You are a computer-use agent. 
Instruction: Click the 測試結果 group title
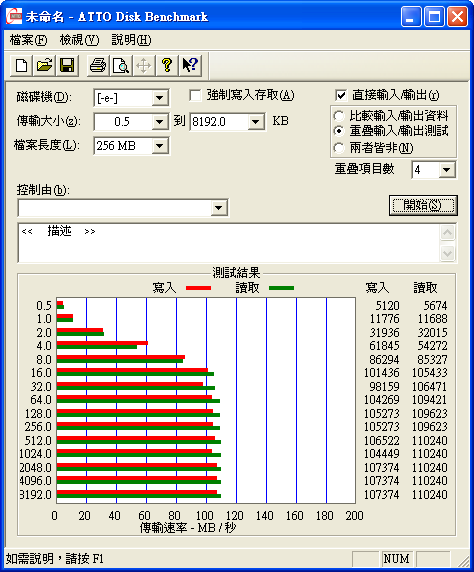[236, 273]
